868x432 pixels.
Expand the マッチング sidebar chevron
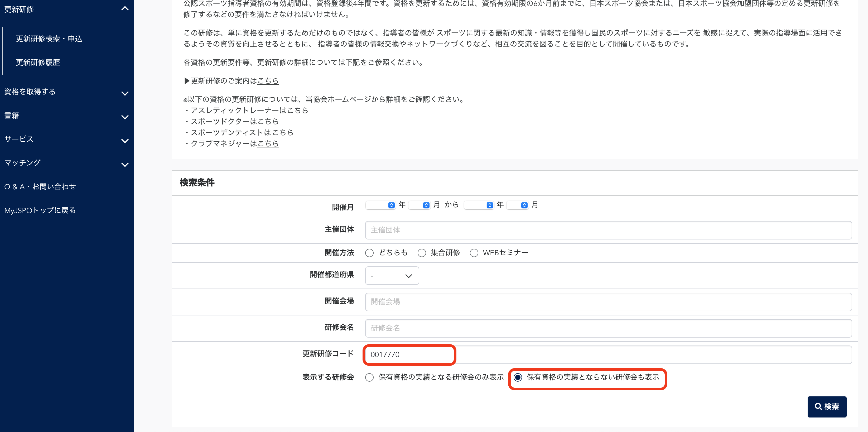(125, 165)
